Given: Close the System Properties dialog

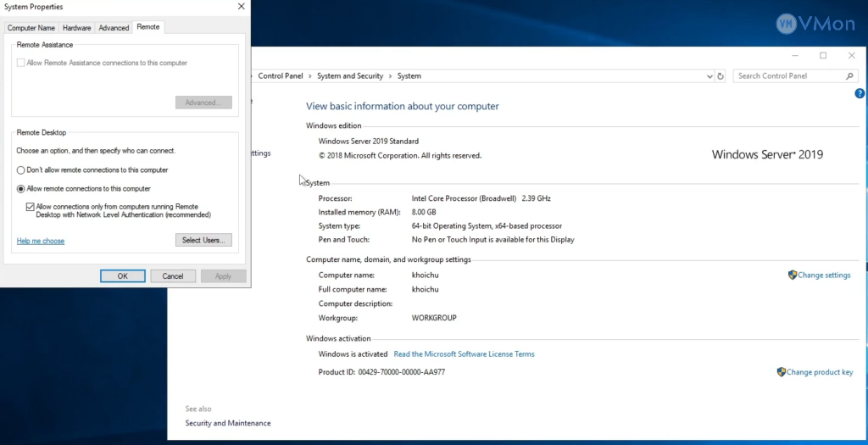Looking at the screenshot, I should tap(241, 7).
